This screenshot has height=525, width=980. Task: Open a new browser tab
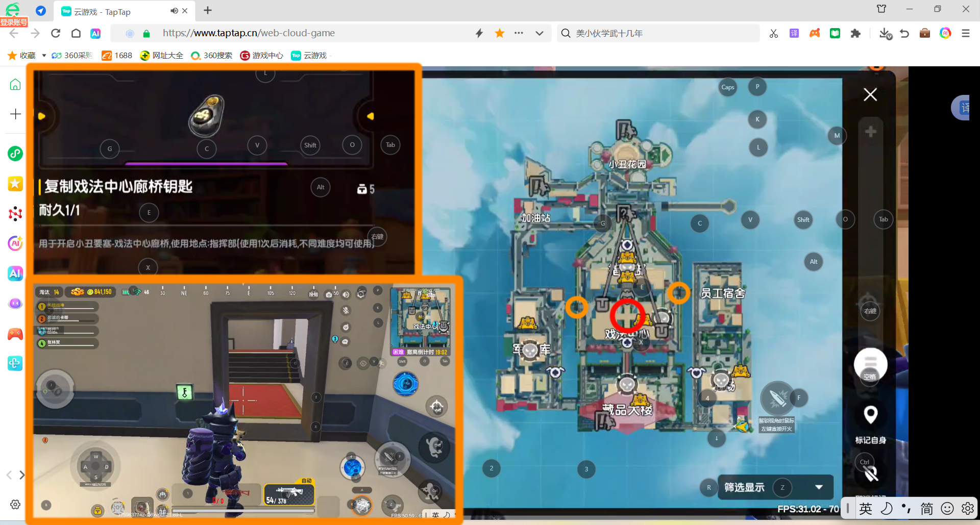point(208,11)
